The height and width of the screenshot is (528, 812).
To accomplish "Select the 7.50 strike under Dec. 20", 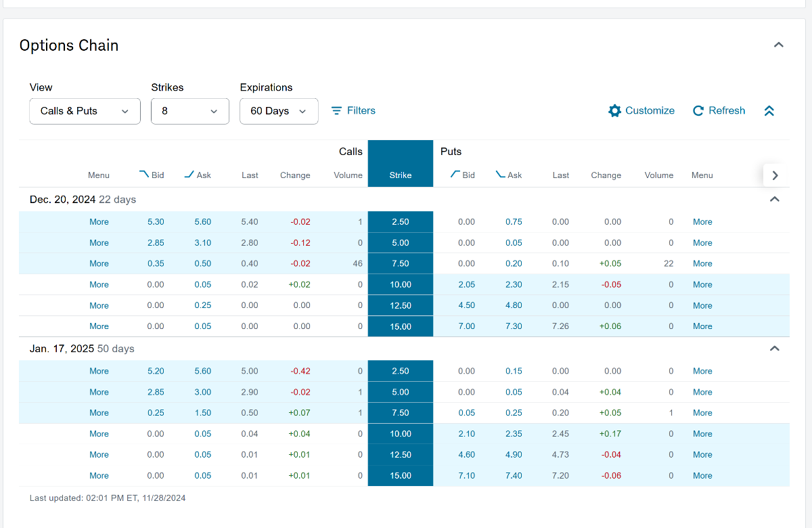I will [400, 263].
